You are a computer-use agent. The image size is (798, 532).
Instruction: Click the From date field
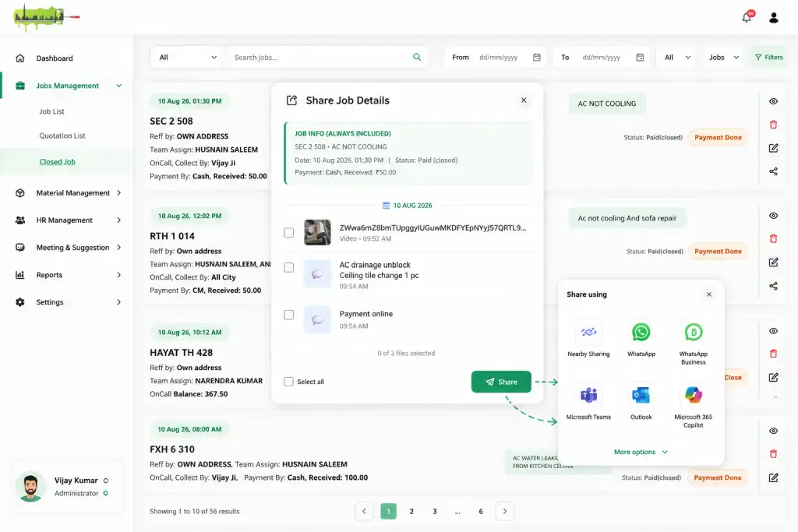pos(496,58)
